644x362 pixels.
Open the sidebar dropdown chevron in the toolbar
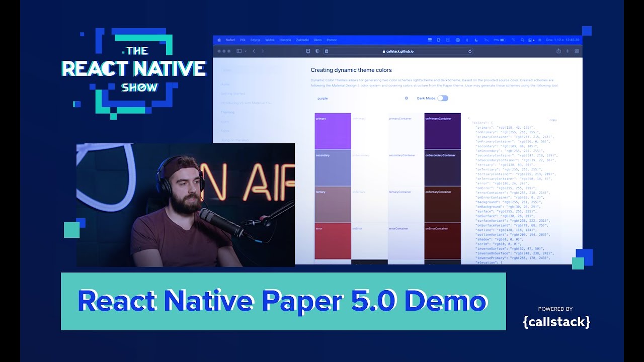(x=245, y=51)
